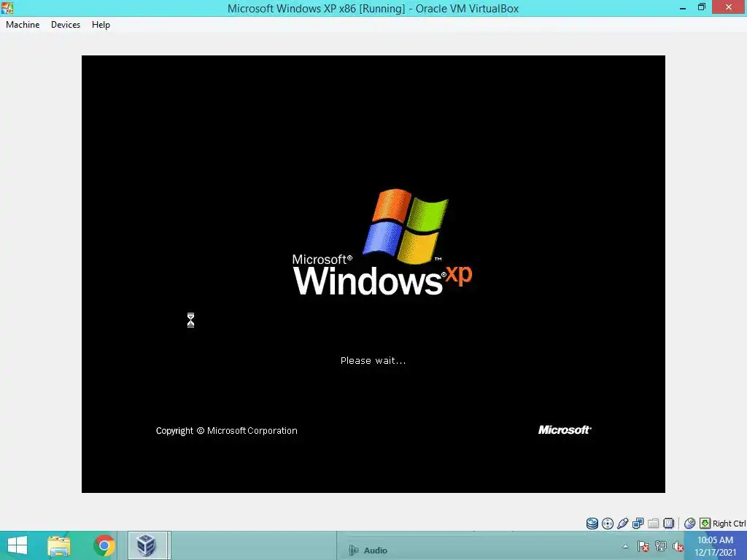Launch Google Chrome from the taskbar

point(104,545)
